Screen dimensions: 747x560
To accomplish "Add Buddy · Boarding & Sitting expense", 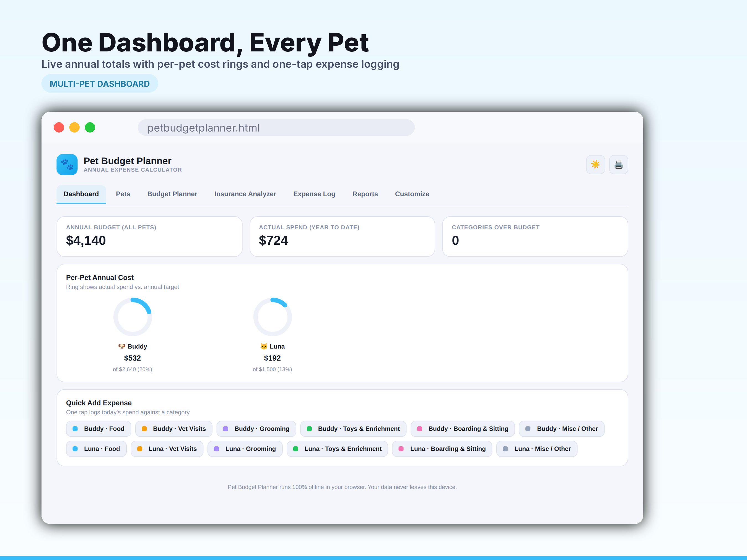I will click(463, 429).
